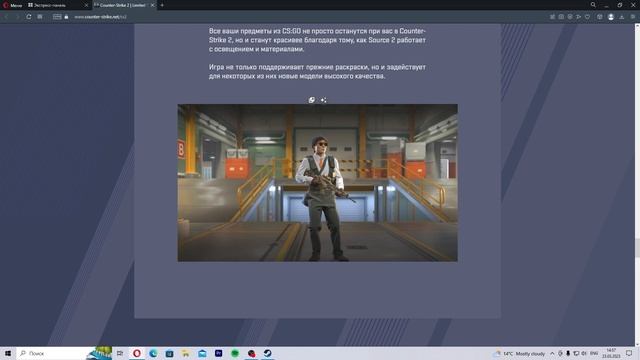Screen dimensions: 640x360
Task: Open browser downloads icon
Action: click(622, 17)
